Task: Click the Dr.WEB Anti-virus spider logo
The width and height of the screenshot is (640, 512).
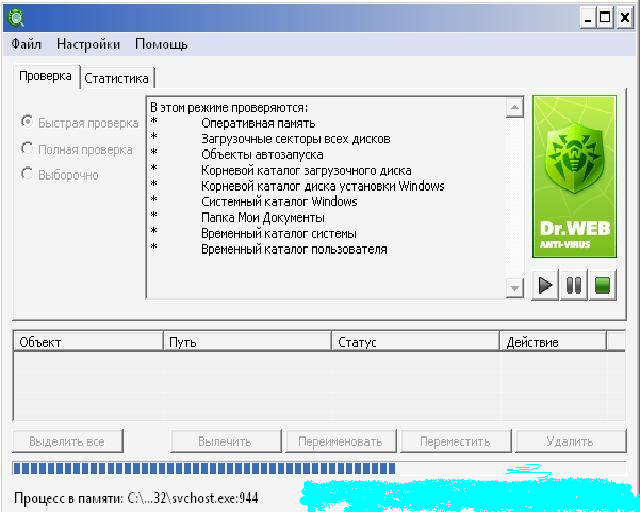Action: pyautogui.click(x=574, y=176)
